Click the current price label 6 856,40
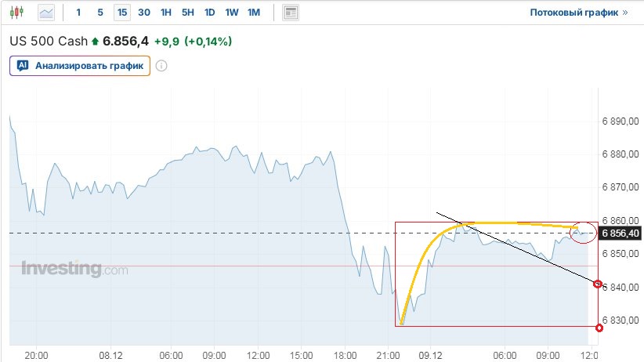This screenshot has height=362, width=644. (620, 233)
